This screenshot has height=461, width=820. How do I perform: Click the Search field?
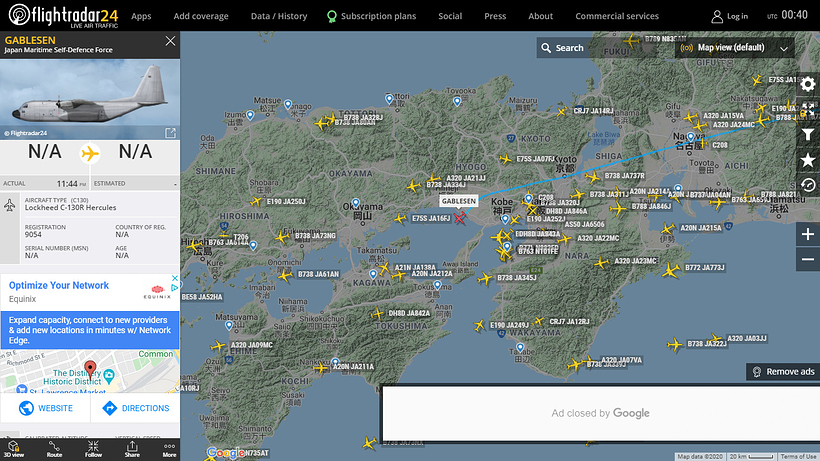[x=596, y=48]
